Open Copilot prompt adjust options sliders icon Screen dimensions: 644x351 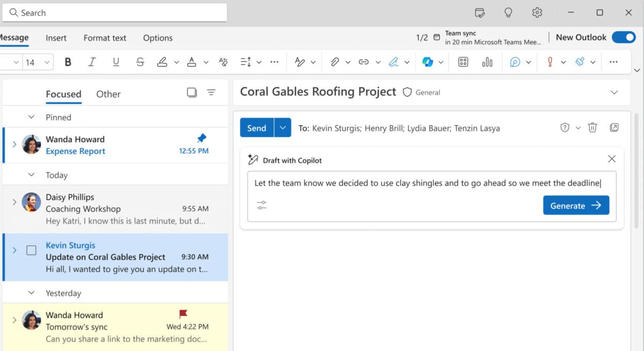[x=262, y=205]
